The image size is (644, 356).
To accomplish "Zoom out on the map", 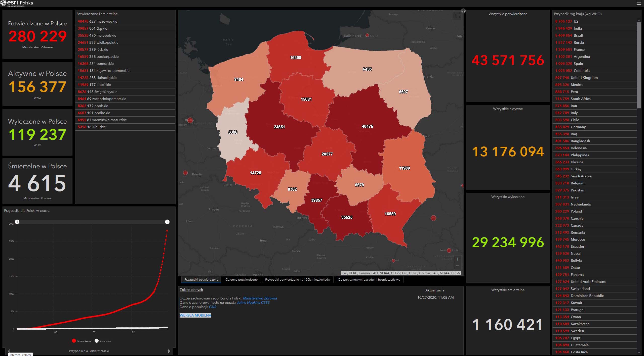I will point(458,266).
